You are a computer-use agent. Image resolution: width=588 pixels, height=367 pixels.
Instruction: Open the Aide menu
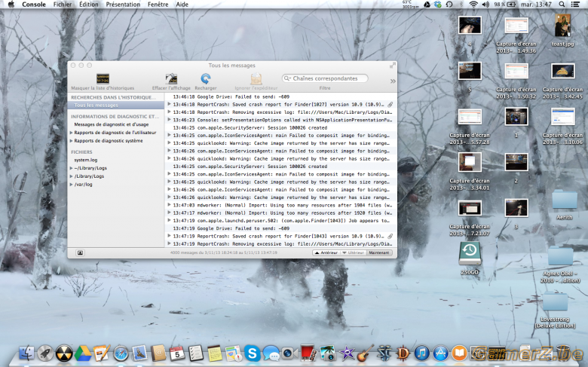pos(182,5)
